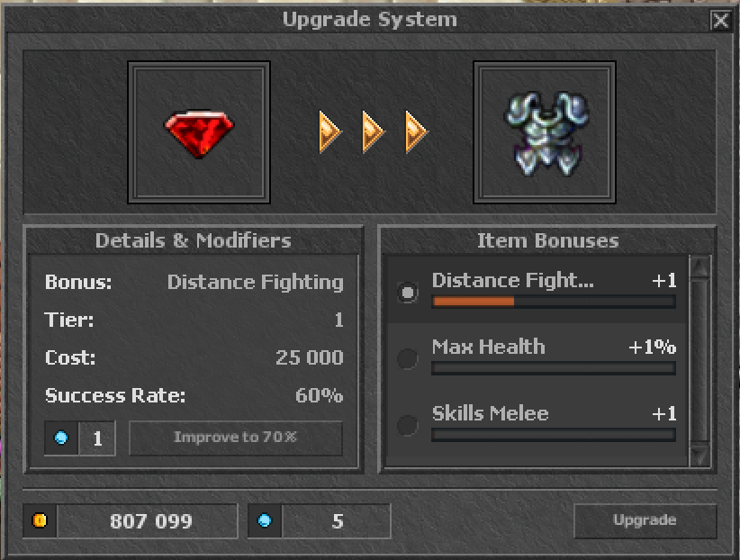Click the third golden arrow icon
Screen dimensions: 740x560
tap(417, 132)
